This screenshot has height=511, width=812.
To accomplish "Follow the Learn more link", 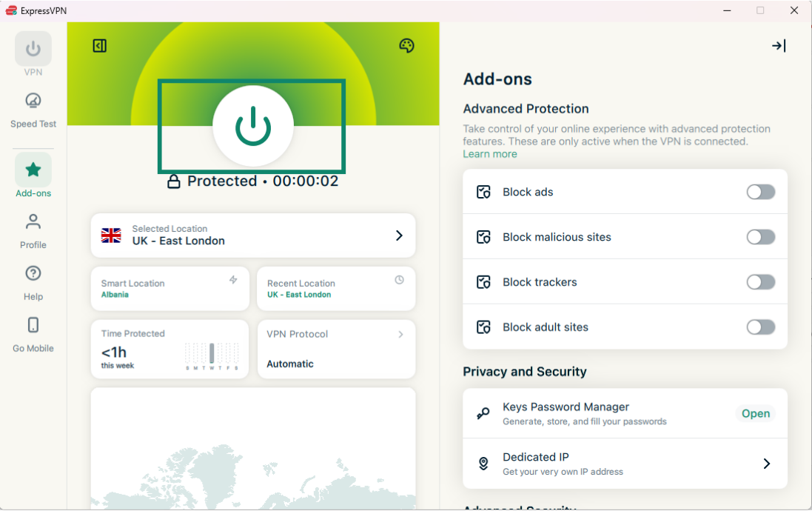I will point(490,154).
